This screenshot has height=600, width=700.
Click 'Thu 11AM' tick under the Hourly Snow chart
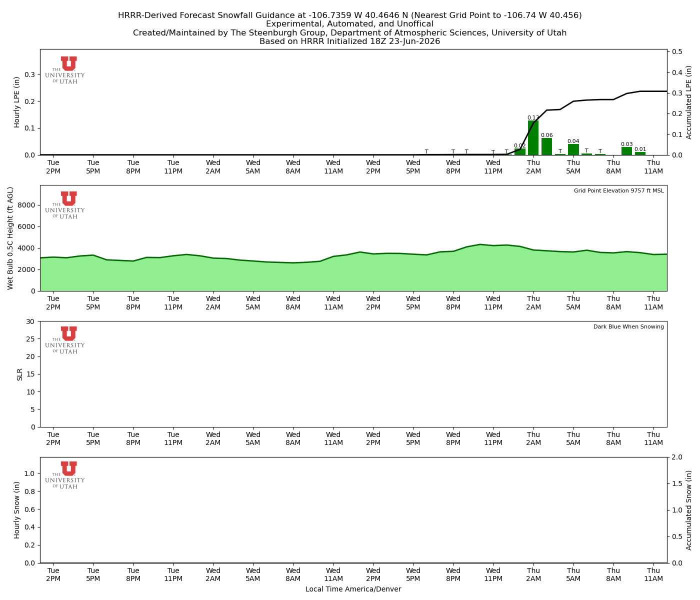pyautogui.click(x=653, y=574)
